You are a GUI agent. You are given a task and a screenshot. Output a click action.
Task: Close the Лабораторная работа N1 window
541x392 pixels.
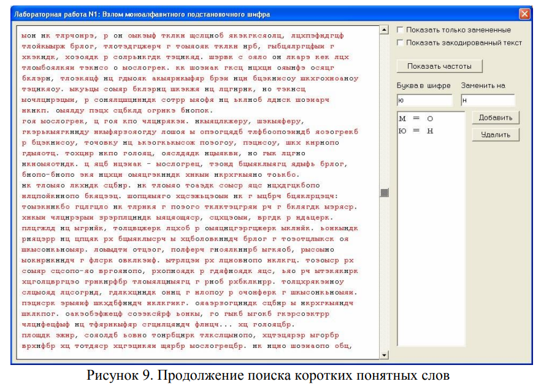pyautogui.click(x=524, y=13)
